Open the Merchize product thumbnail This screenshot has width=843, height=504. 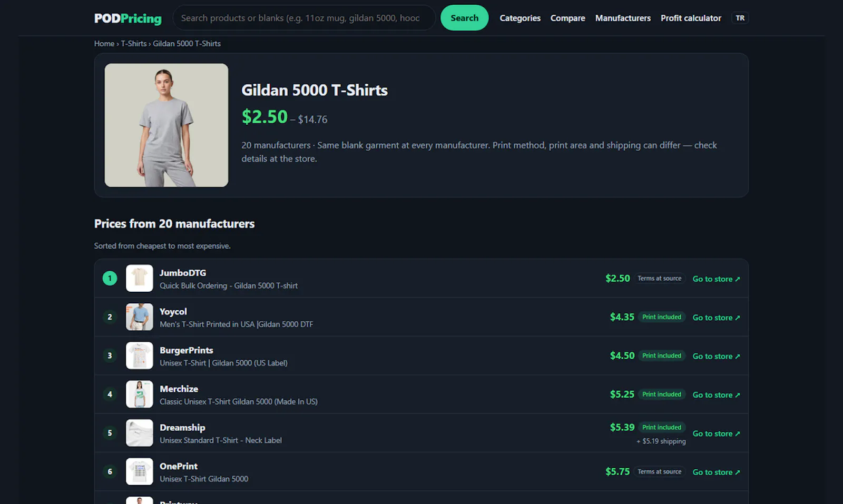coord(140,394)
